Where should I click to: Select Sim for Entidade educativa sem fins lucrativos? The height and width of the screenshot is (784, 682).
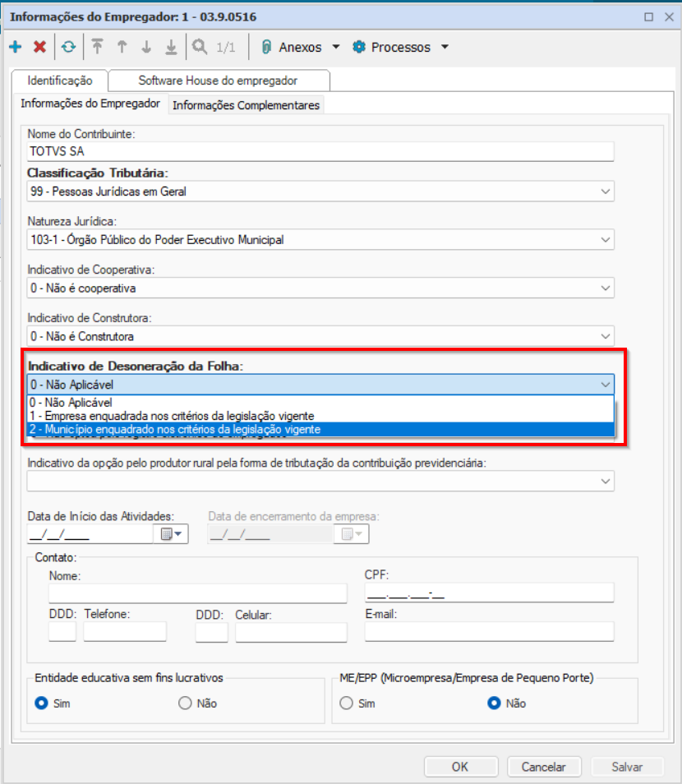[41, 703]
